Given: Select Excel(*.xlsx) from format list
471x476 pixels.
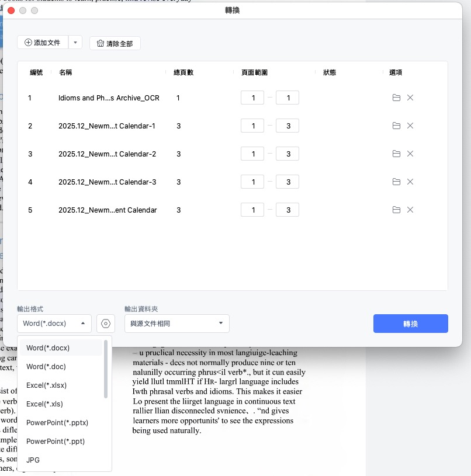Looking at the screenshot, I should (x=47, y=385).
